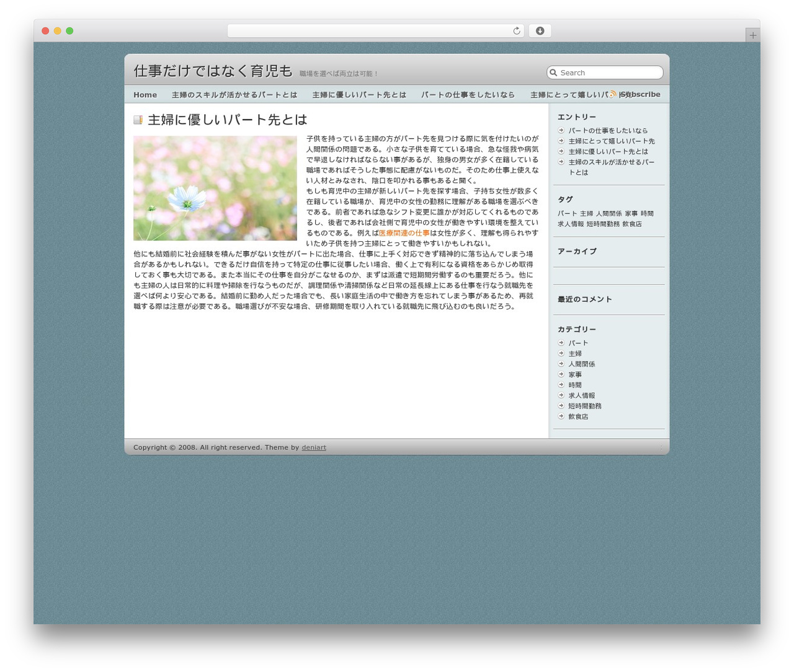Open the 求人情報 category link
794x672 pixels.
coord(582,396)
